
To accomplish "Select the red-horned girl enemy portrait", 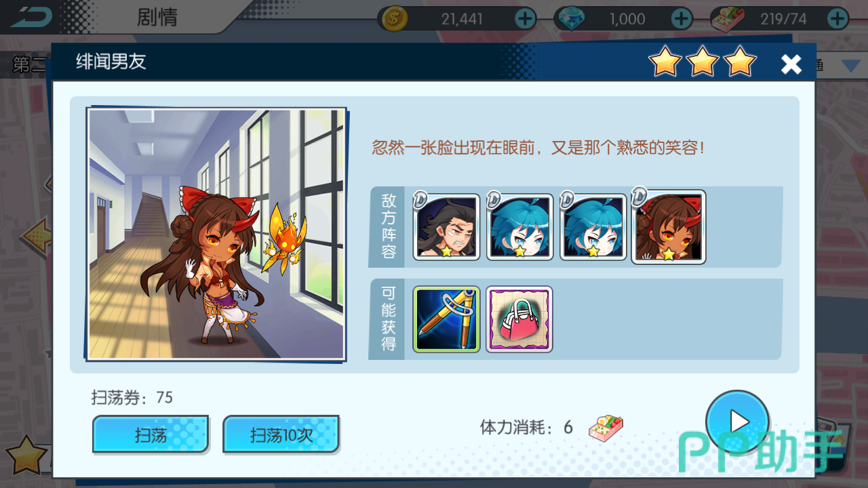I will [x=669, y=226].
